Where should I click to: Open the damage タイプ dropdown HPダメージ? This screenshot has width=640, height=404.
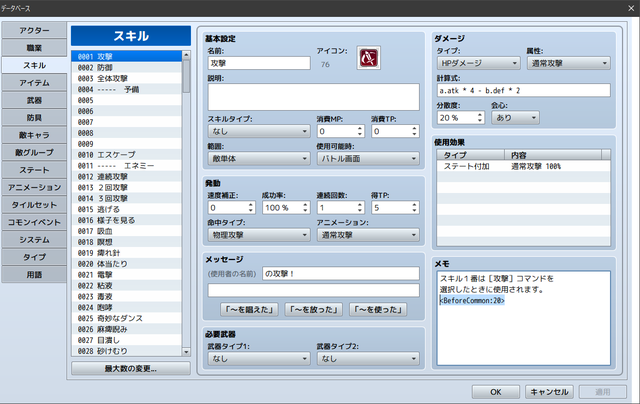(478, 63)
